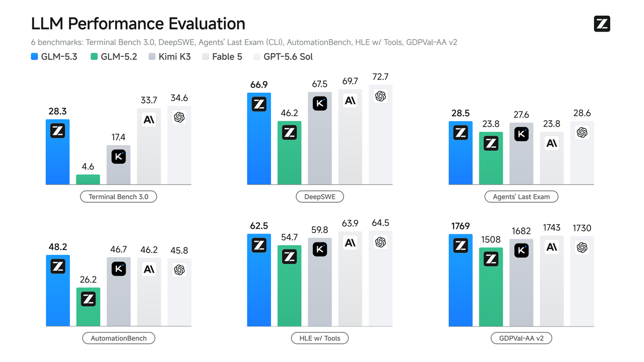Screen dimensions: 644x362
Task: Click the GDPVal-AA v2 pill label
Action: [x=521, y=338]
